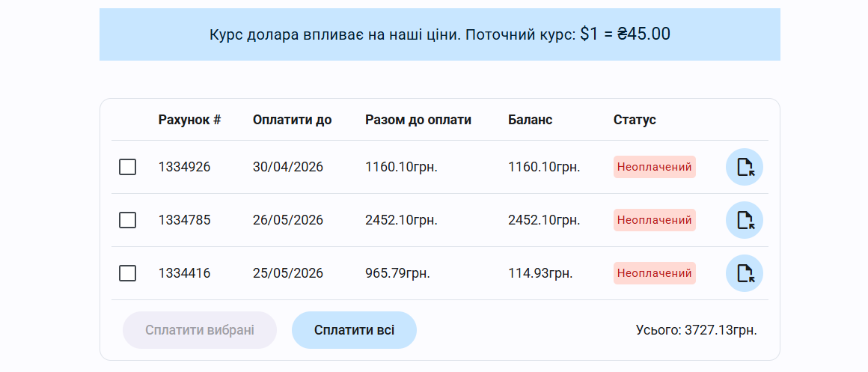The width and height of the screenshot is (868, 372).
Task: Click the "Неоплачений" badge for invoice 1334785
Action: coord(654,220)
